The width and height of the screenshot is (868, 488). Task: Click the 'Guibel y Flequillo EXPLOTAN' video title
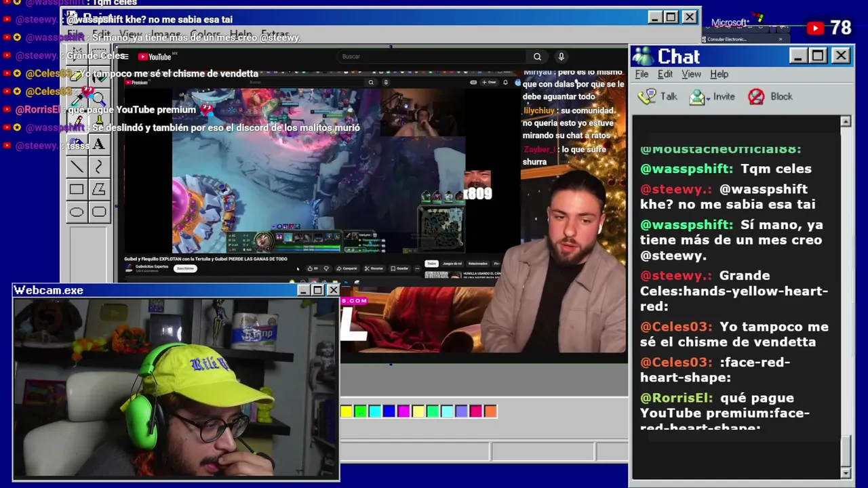coord(205,259)
